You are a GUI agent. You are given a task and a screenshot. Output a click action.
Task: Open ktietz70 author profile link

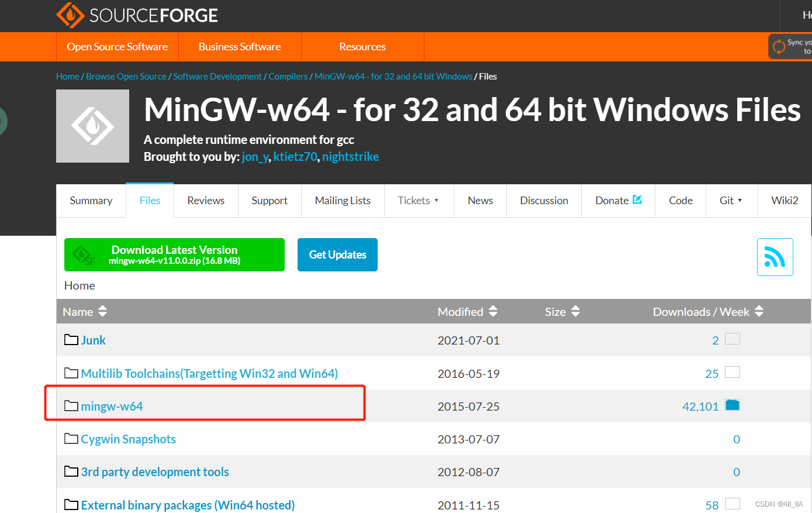click(x=295, y=157)
